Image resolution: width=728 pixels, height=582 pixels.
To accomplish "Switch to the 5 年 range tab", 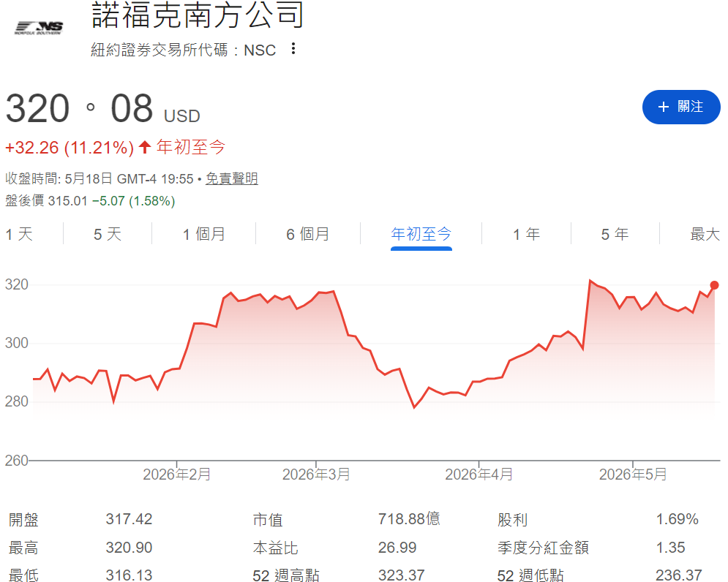I will click(x=615, y=235).
